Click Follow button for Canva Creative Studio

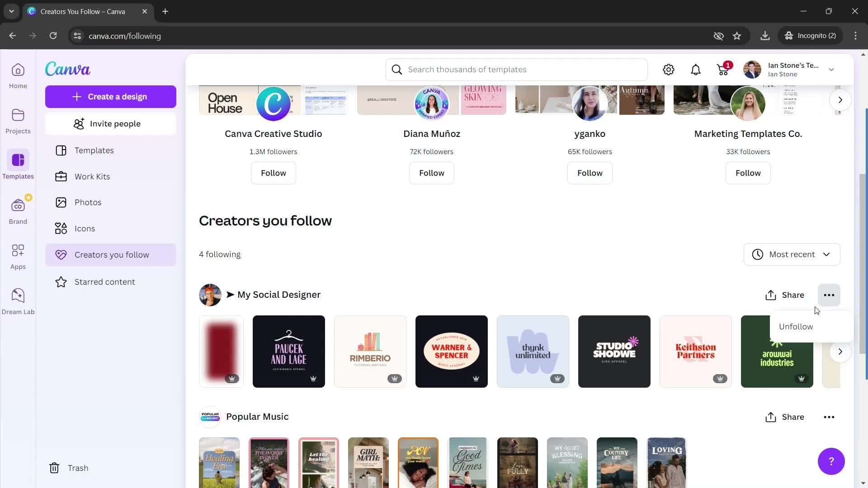pos(274,173)
